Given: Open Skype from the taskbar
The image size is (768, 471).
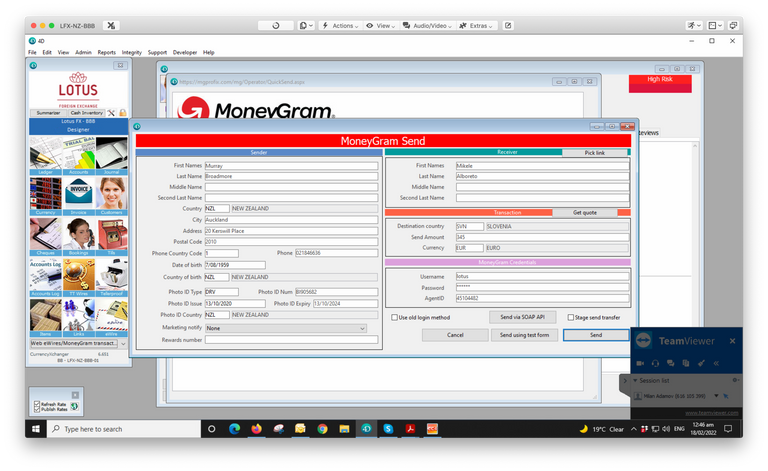Looking at the screenshot, I should [x=388, y=429].
